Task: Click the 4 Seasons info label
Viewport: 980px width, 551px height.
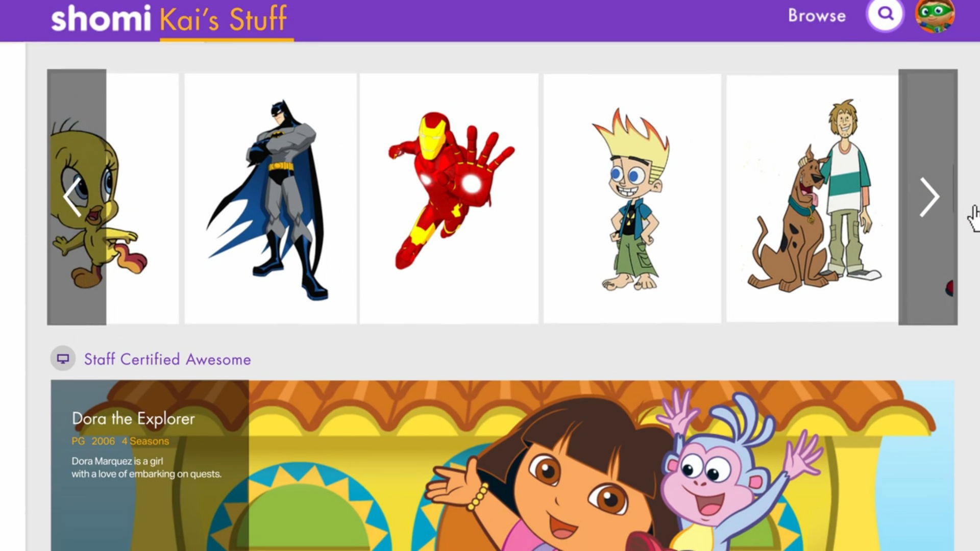Action: [x=145, y=441]
